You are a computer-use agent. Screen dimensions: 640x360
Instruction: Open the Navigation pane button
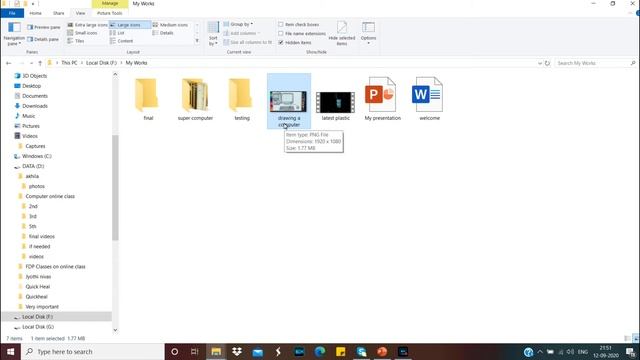[x=14, y=33]
